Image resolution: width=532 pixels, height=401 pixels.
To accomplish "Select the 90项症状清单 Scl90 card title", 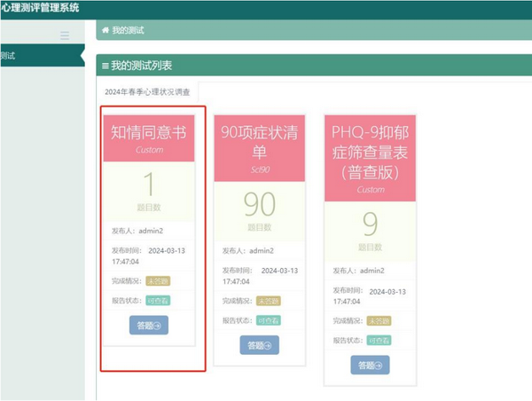I will tap(259, 145).
